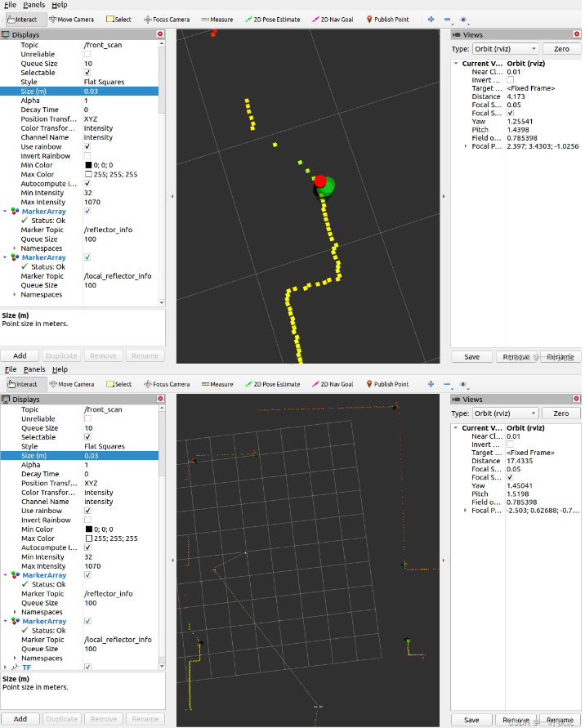Pick Focus Camera tool in bottom window
The height and width of the screenshot is (728, 585).
pos(167,384)
